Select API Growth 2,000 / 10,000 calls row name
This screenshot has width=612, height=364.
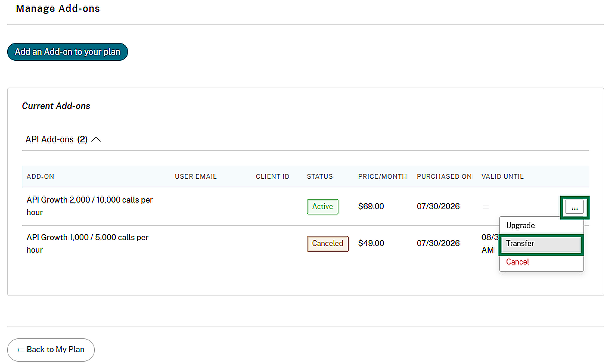[x=89, y=206]
